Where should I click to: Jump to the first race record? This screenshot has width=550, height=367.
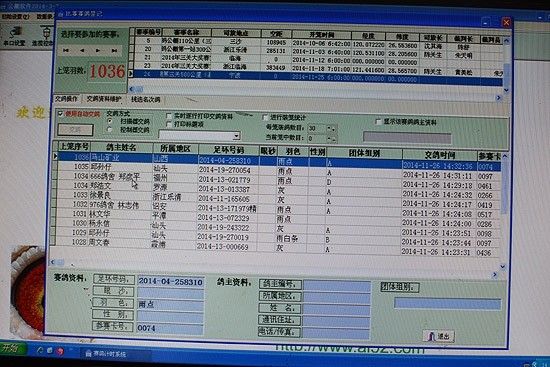tap(66, 51)
